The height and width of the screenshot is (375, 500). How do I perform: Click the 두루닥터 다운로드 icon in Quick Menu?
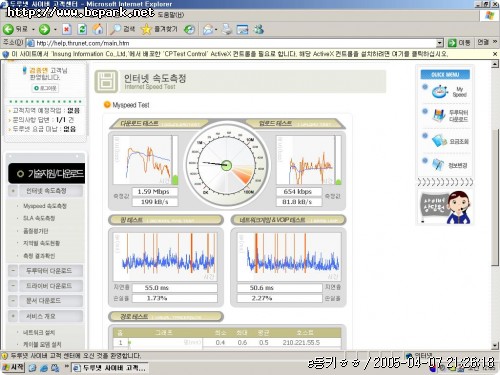pyautogui.click(x=439, y=115)
